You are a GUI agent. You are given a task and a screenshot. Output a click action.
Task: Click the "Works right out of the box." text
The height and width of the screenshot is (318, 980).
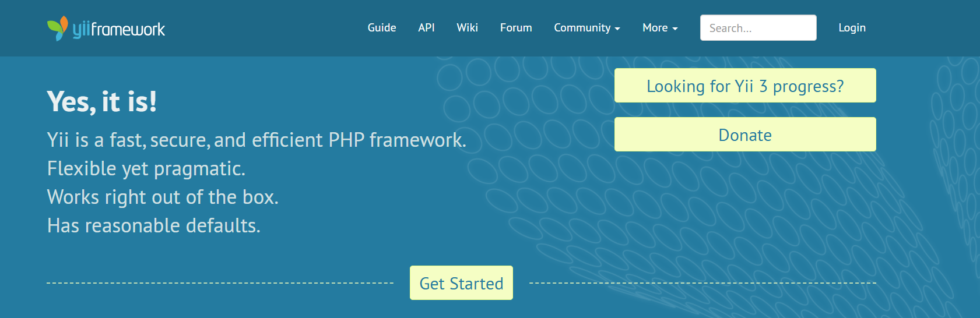tap(163, 197)
